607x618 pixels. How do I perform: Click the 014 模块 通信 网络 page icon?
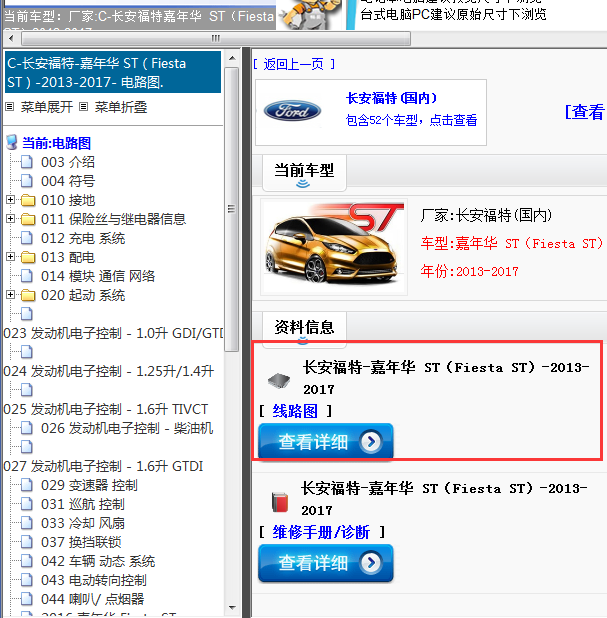pyautogui.click(x=27, y=276)
